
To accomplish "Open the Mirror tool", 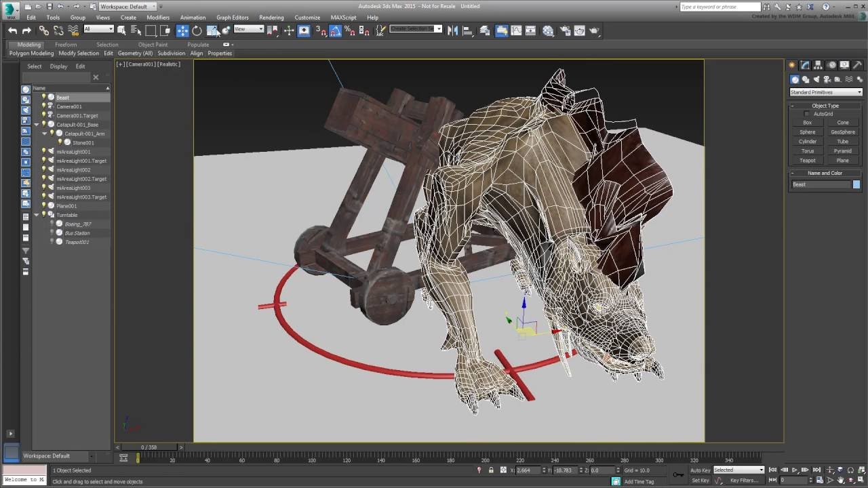I will tap(452, 30).
